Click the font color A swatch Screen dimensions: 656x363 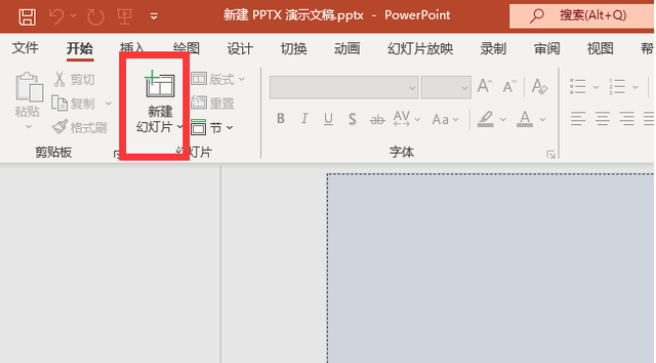pyautogui.click(x=525, y=119)
